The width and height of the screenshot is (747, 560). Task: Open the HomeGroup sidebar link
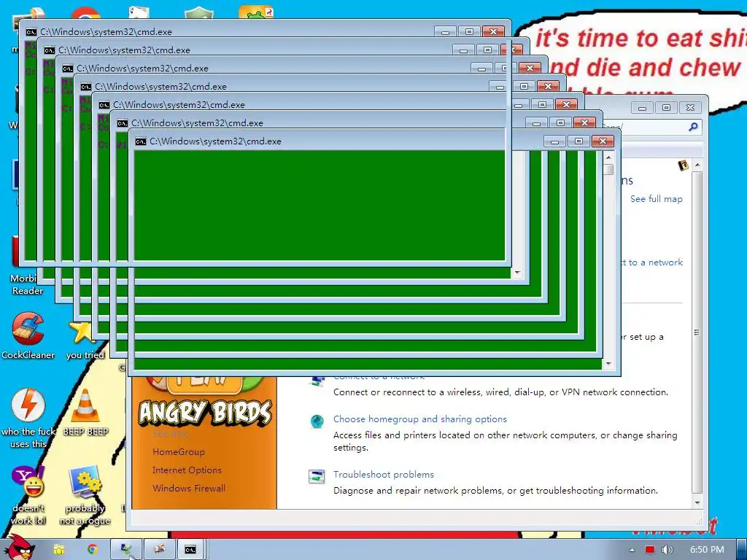click(x=179, y=452)
